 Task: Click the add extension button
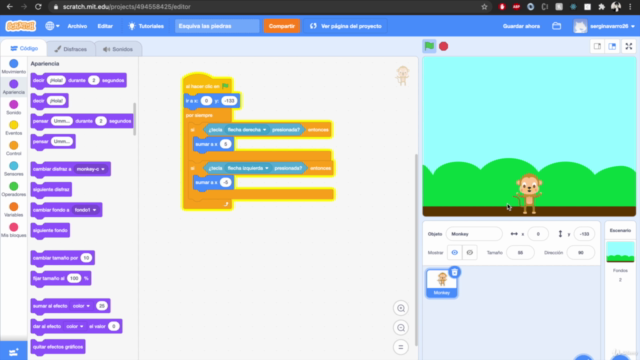coord(13,351)
